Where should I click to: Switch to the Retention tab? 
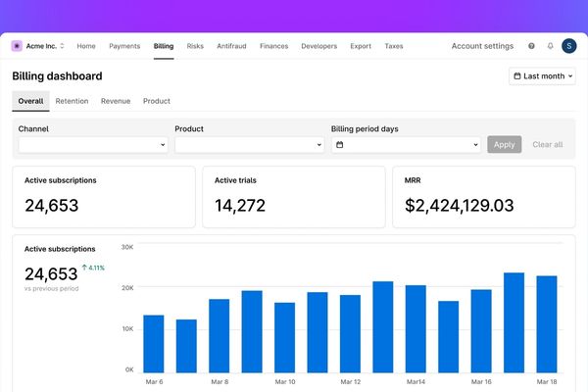pos(72,101)
